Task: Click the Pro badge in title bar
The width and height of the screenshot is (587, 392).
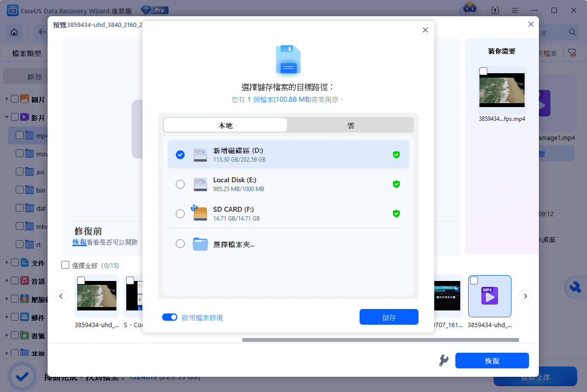Action: point(155,10)
